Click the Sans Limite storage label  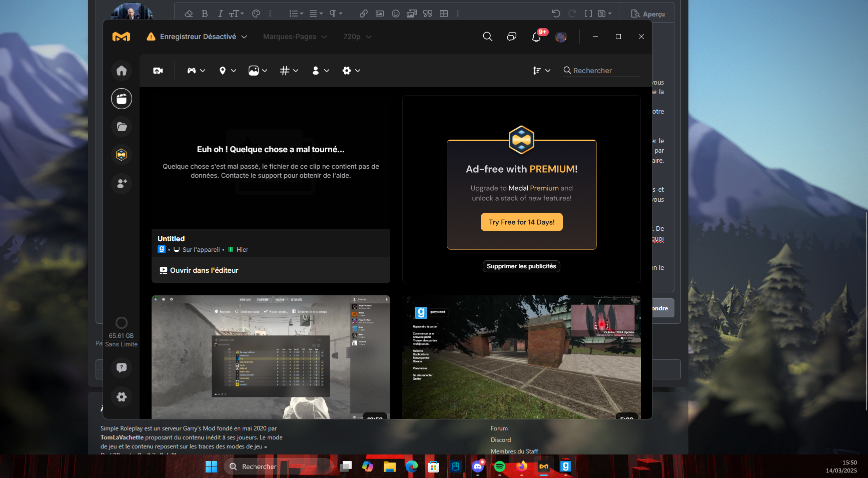(x=121, y=344)
